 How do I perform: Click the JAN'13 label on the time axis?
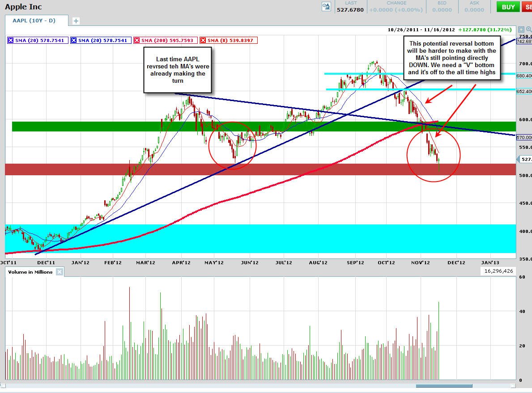pos(490,262)
